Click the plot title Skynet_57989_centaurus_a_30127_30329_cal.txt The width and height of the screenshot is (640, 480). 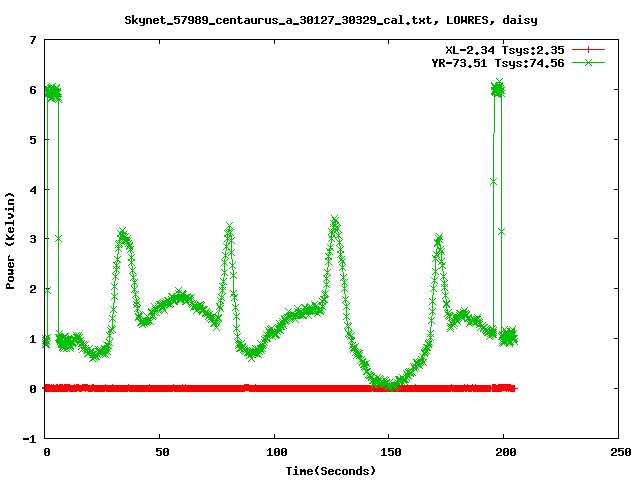click(x=281, y=20)
